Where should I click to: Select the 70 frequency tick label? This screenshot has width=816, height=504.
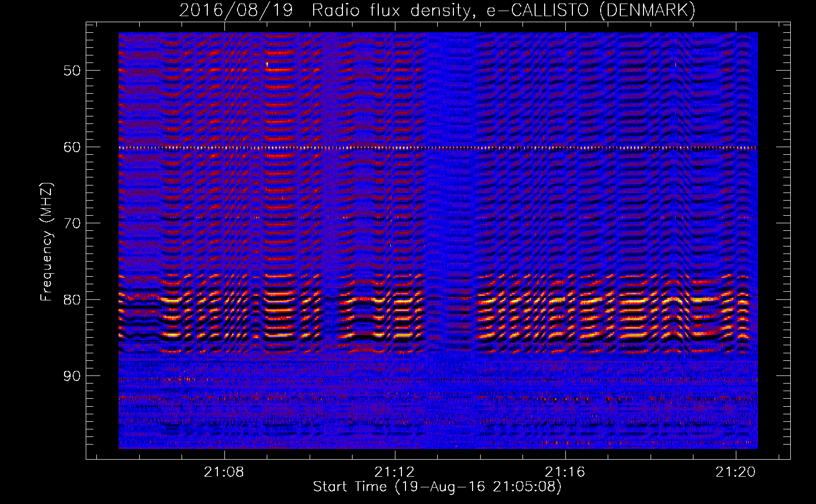click(72, 223)
